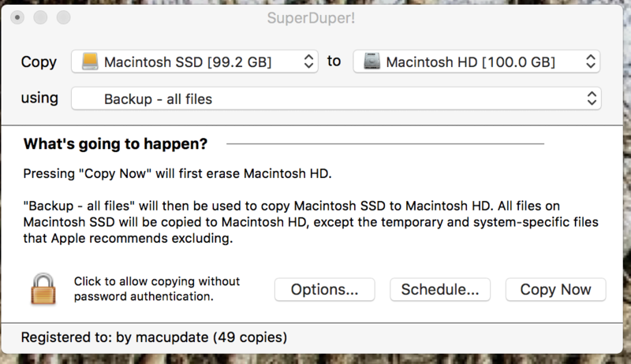
Task: Click the "What's going to happen?" heading
Action: click(116, 144)
